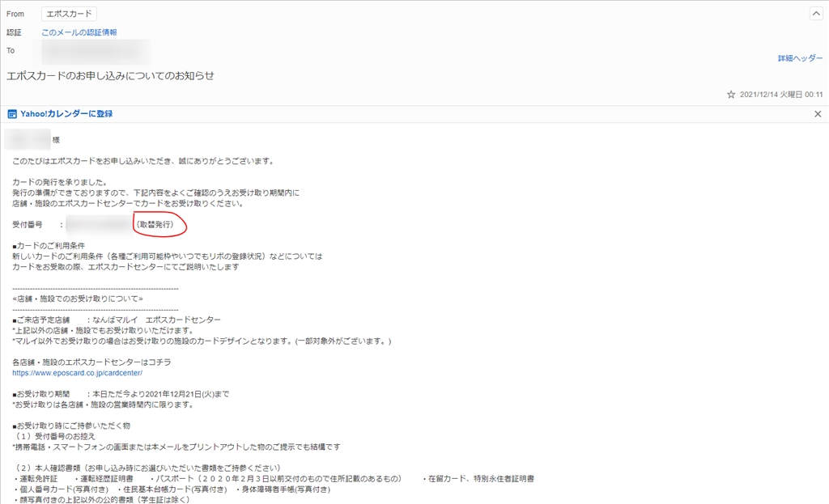Viewport: 829px width, 504px height.
Task: Click the 各店舗・施設のエポスカードセンターはコチラ text
Action: coord(91,362)
